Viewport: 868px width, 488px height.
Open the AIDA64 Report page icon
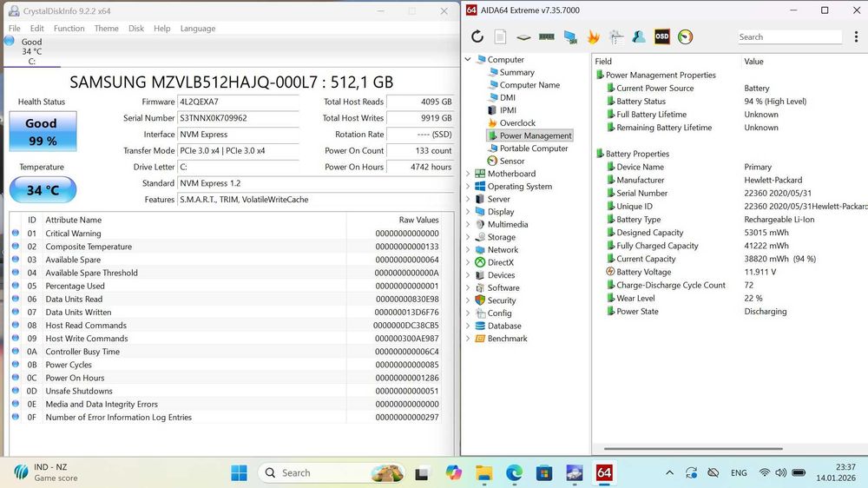500,36
